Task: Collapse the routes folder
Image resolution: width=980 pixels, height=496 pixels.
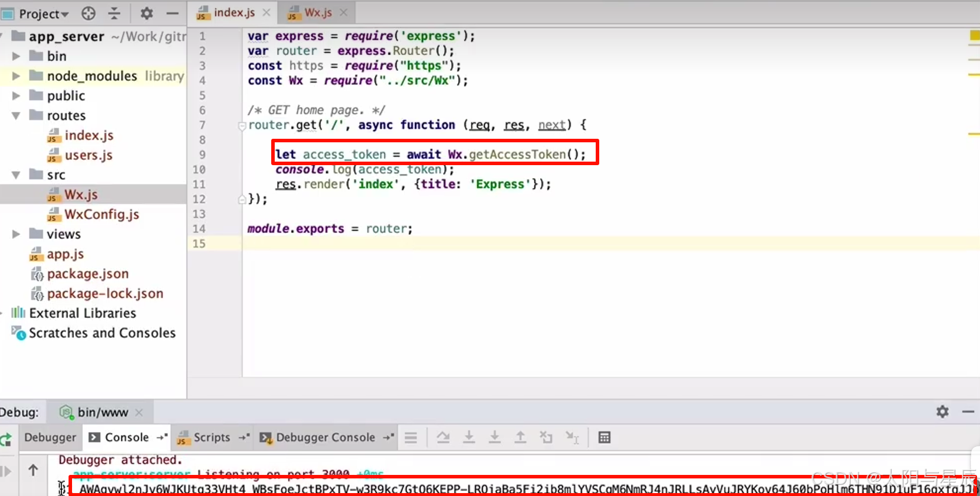Action: coord(16,115)
